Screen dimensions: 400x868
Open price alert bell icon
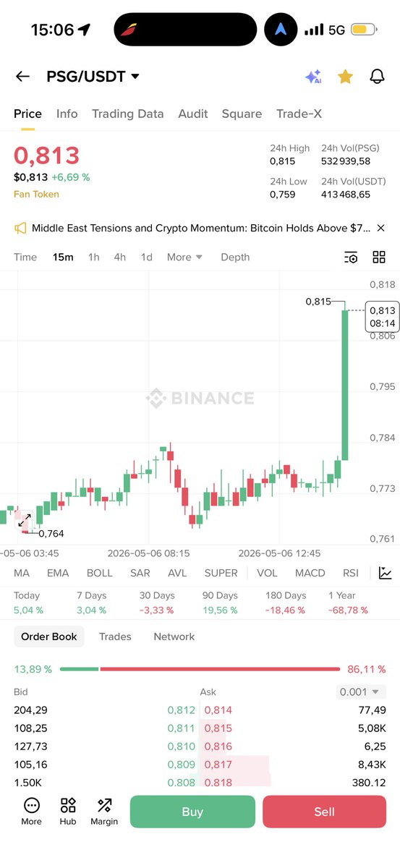pyautogui.click(x=377, y=77)
